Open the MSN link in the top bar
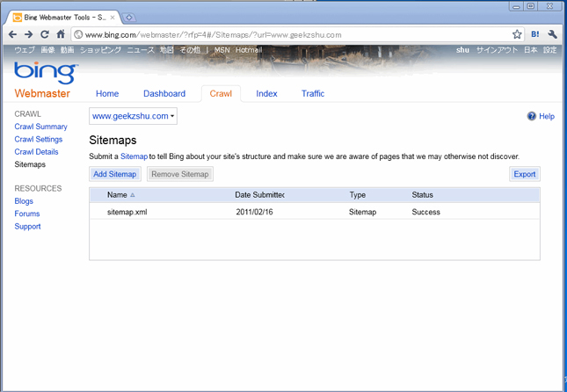Viewport: 567px width, 392px height. point(222,50)
